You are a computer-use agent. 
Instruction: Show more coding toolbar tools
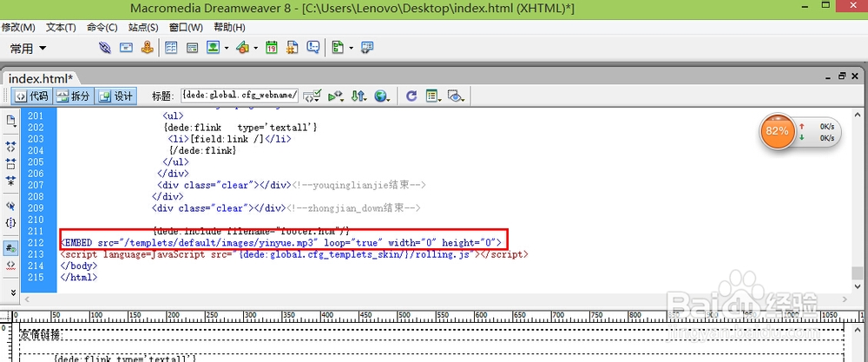tap(12, 292)
